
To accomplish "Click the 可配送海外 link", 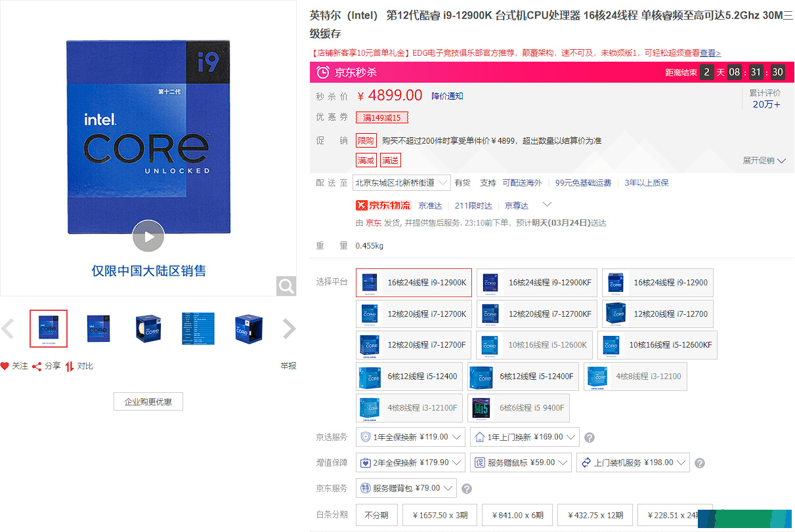I will (x=523, y=183).
